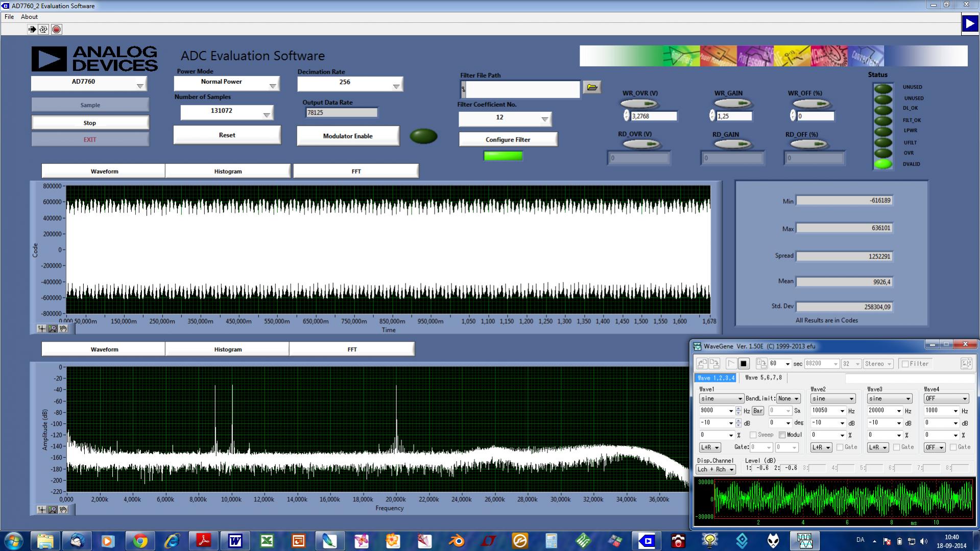Open the BandLimit None dropdown
980x551 pixels.
788,399
